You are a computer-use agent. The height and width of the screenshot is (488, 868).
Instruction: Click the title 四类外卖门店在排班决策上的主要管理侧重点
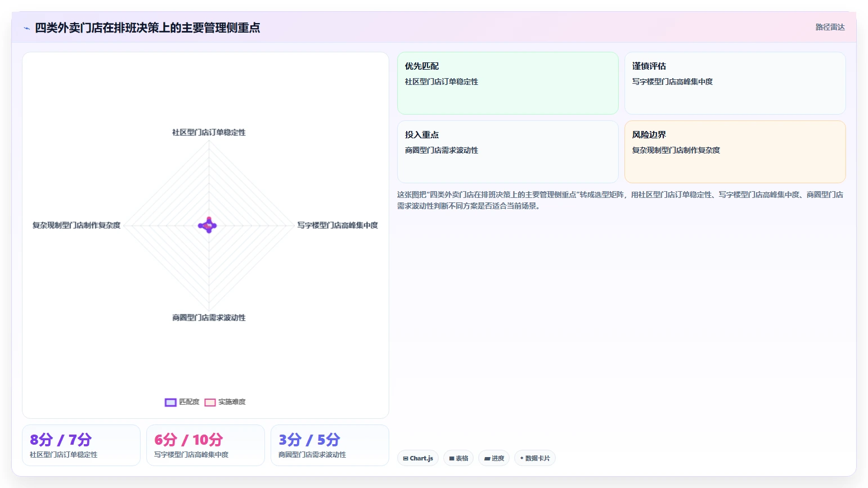point(147,28)
